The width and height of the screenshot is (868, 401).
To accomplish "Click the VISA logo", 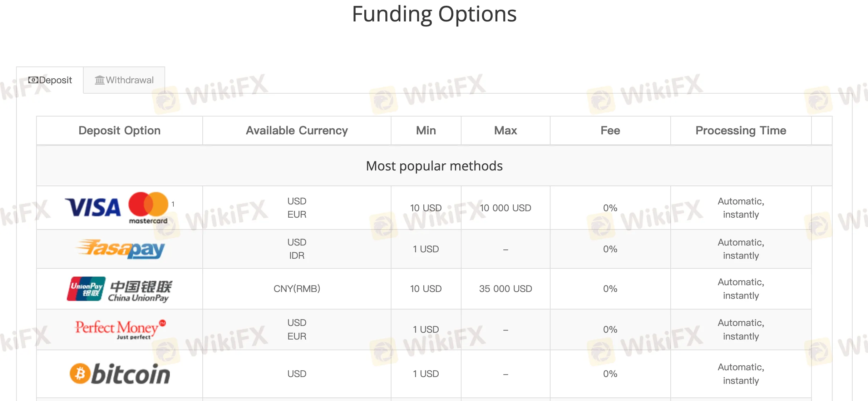I will [93, 208].
